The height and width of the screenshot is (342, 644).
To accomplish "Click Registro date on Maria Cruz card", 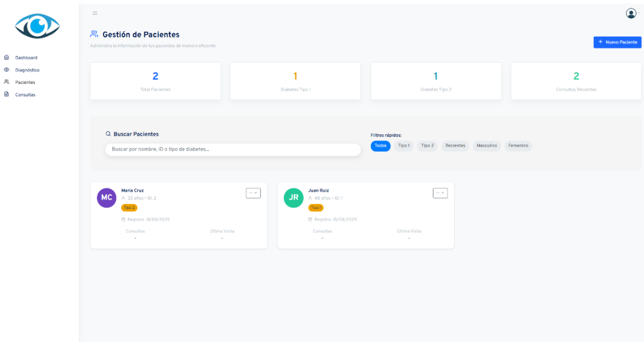I will pos(148,220).
